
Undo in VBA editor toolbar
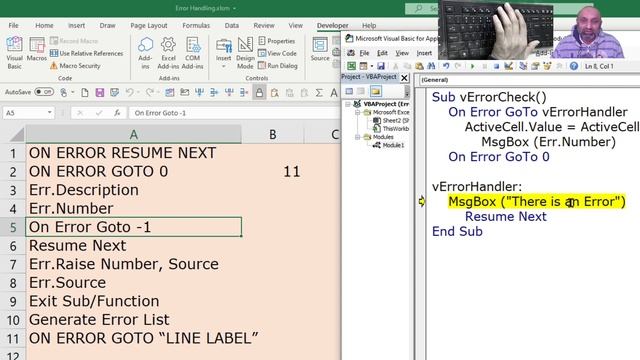coord(446,66)
